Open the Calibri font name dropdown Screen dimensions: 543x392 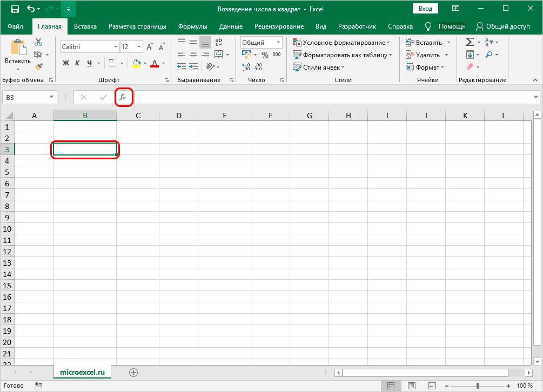[x=89, y=47]
